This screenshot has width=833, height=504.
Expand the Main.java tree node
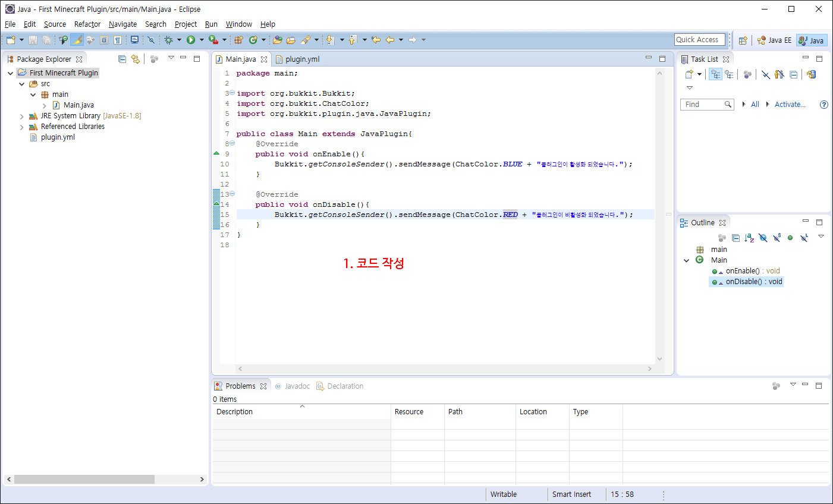45,105
